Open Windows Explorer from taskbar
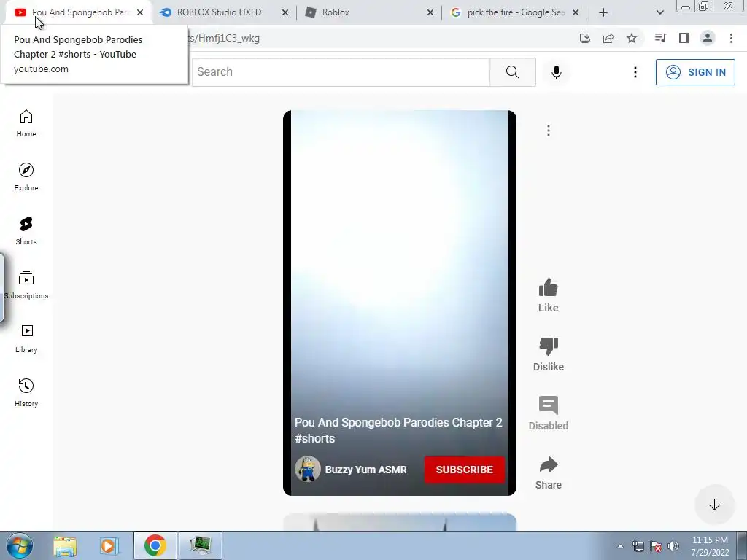The width and height of the screenshot is (747, 560). 65,545
